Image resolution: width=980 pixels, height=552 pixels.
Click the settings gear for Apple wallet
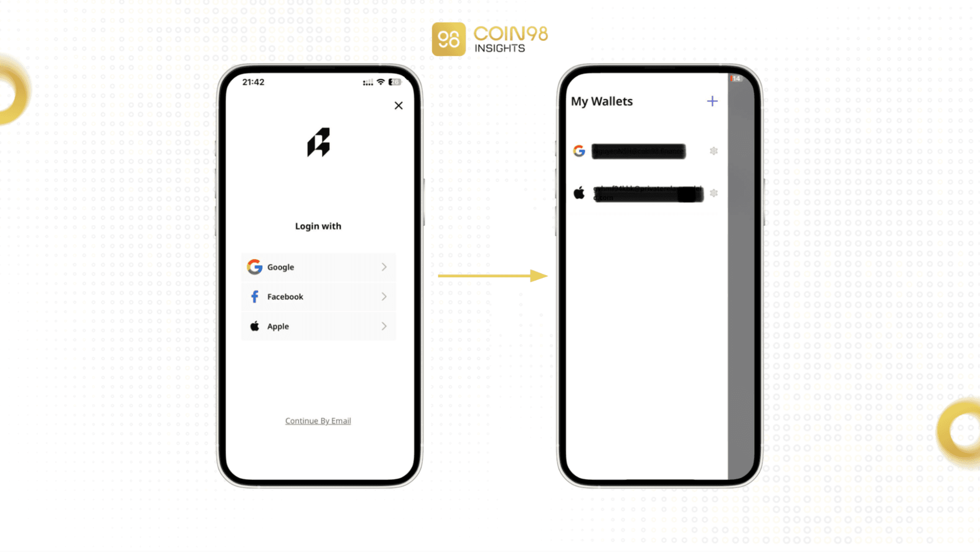pos(714,193)
